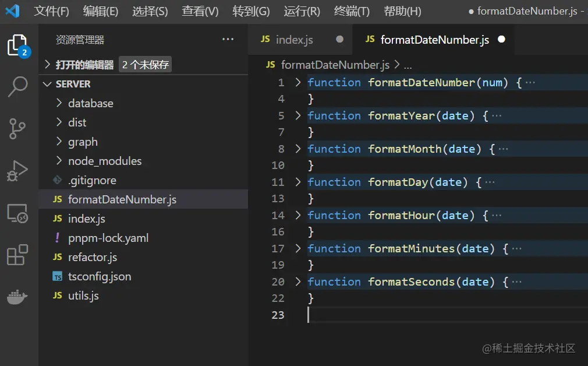The height and width of the screenshot is (366, 588).
Task: Switch to the index.js editor tab
Action: click(x=294, y=40)
